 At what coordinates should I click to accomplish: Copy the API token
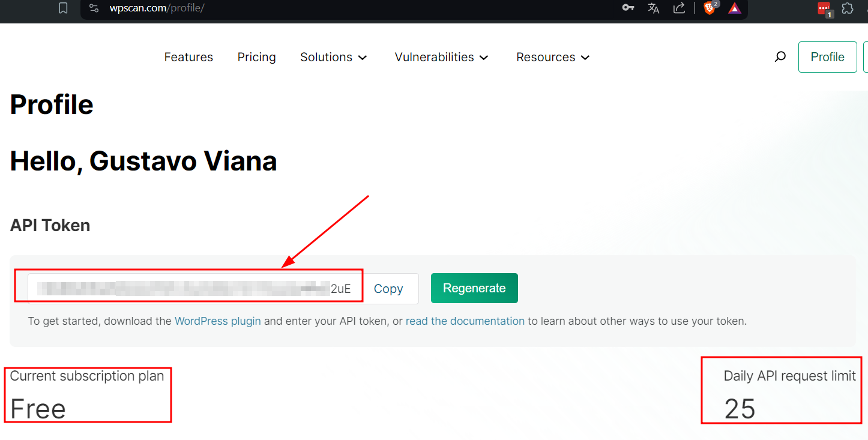click(388, 289)
